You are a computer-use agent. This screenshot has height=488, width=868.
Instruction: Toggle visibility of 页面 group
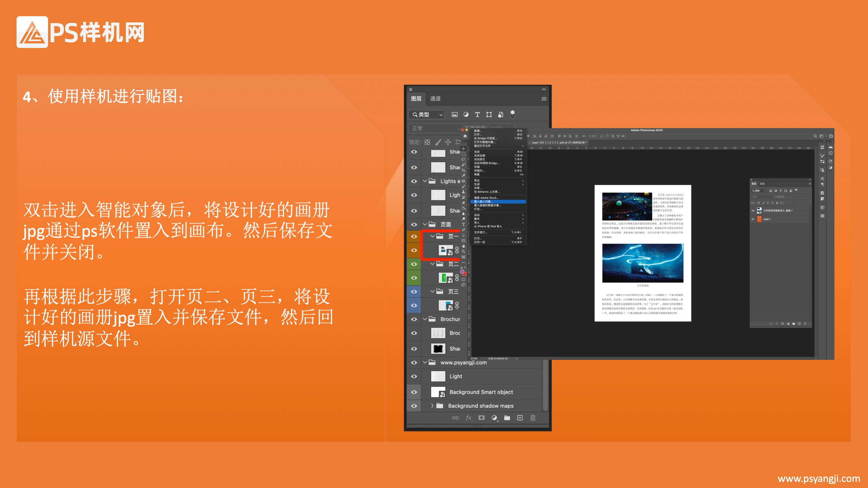pyautogui.click(x=414, y=224)
